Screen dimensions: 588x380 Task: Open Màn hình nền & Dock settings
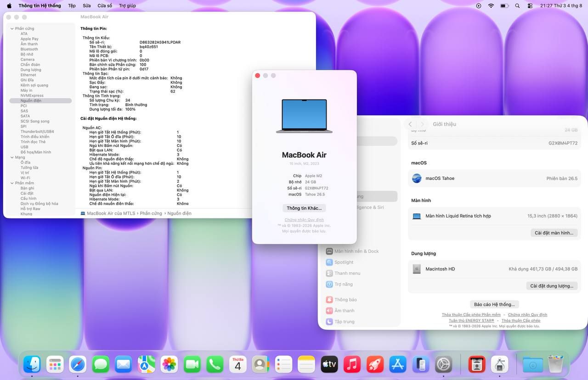[x=352, y=251]
